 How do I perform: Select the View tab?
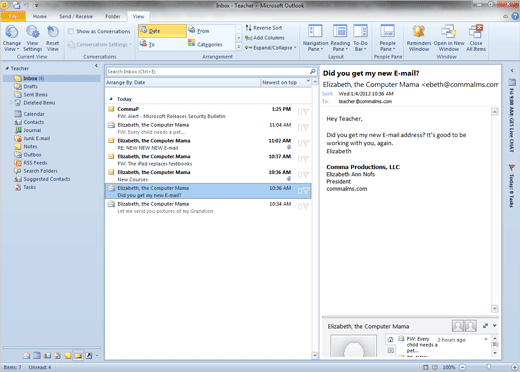pyautogui.click(x=138, y=16)
